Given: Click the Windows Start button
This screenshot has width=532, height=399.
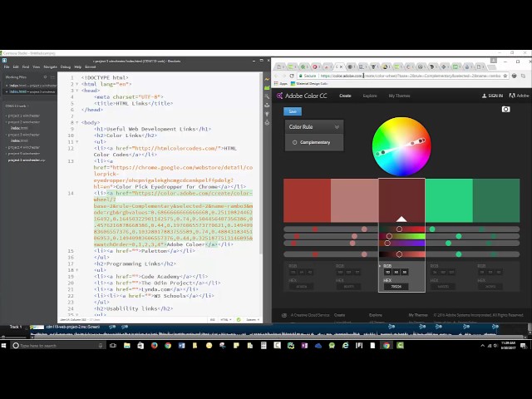Looking at the screenshot, I should pos(6,345).
